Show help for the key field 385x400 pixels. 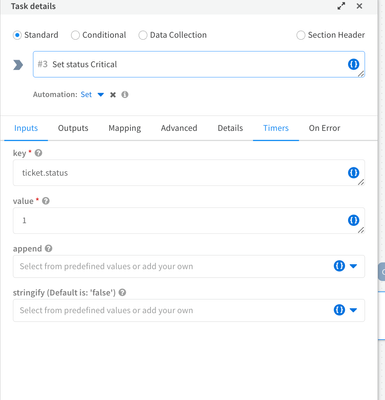(x=38, y=153)
